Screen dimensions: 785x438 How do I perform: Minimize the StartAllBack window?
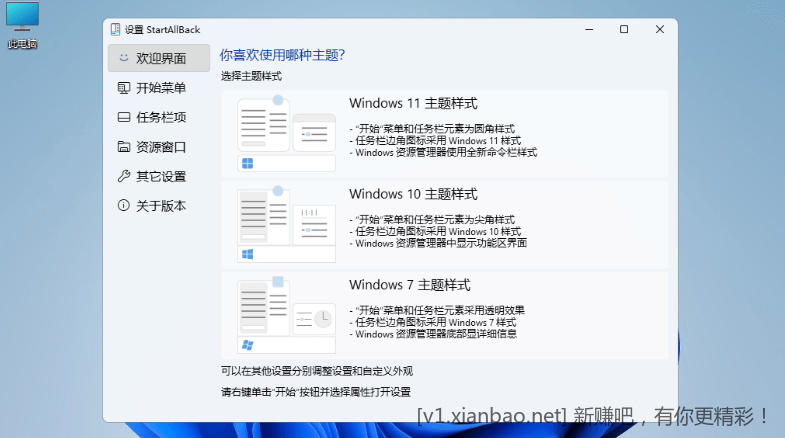(x=589, y=30)
